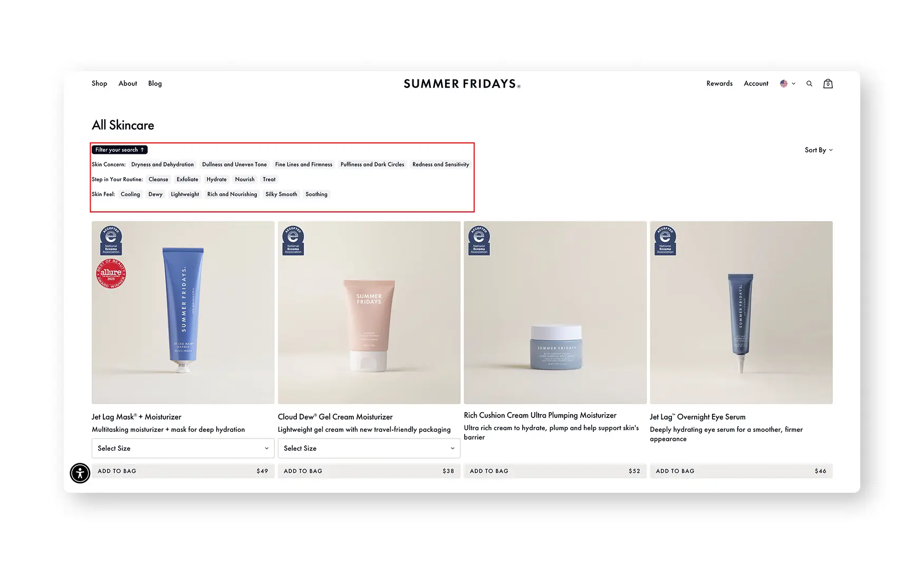Toggle the Lightweight skin feel filter

point(185,194)
